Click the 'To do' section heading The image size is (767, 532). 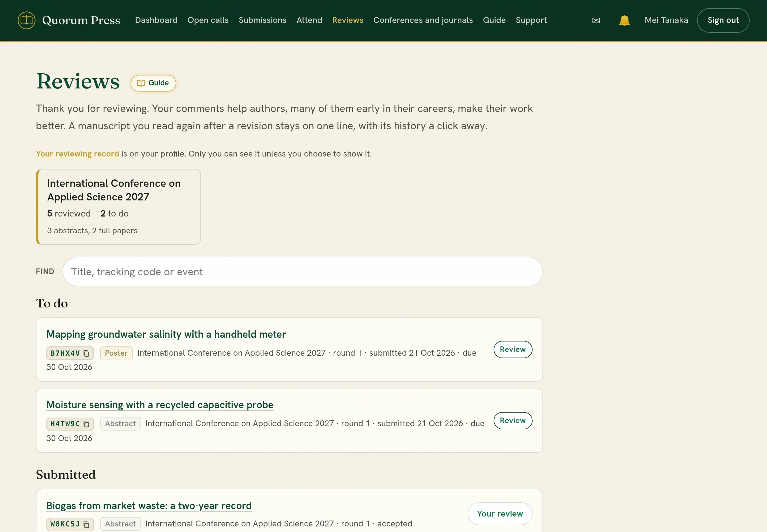point(52,303)
